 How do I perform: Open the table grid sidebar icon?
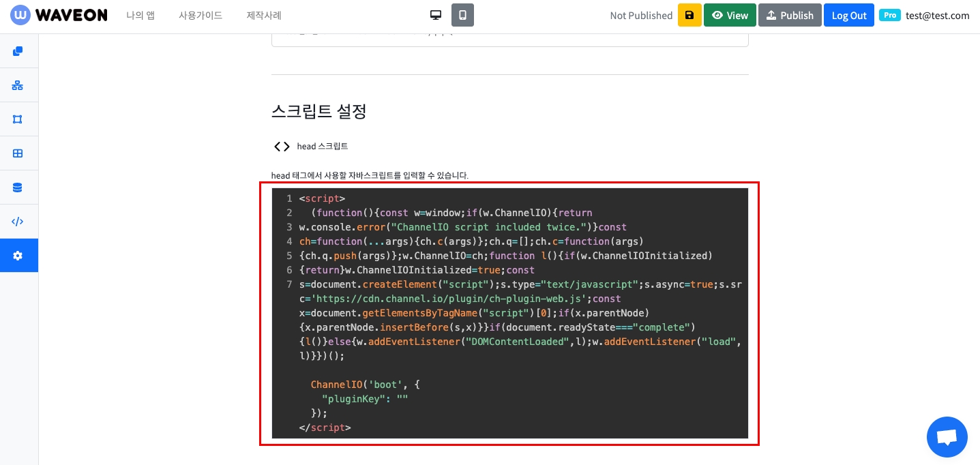[18, 153]
